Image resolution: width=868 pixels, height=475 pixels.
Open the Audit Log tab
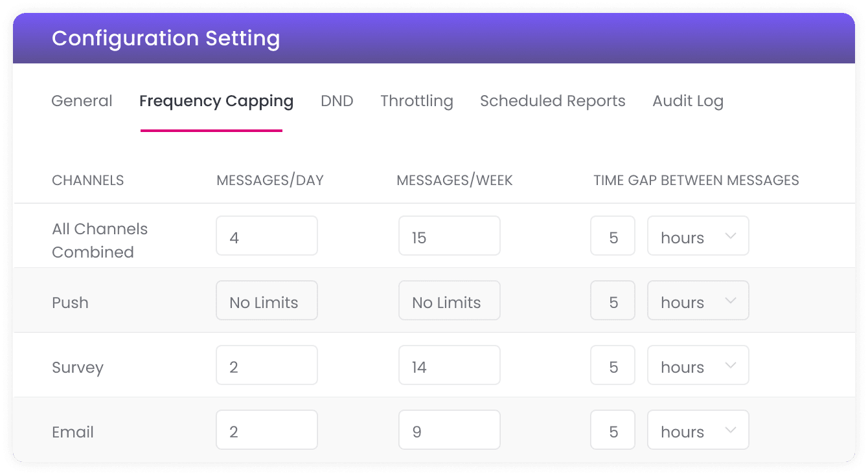pos(688,101)
